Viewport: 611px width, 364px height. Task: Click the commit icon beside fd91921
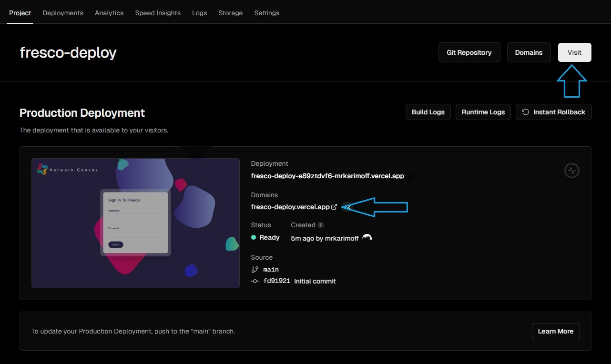(255, 281)
